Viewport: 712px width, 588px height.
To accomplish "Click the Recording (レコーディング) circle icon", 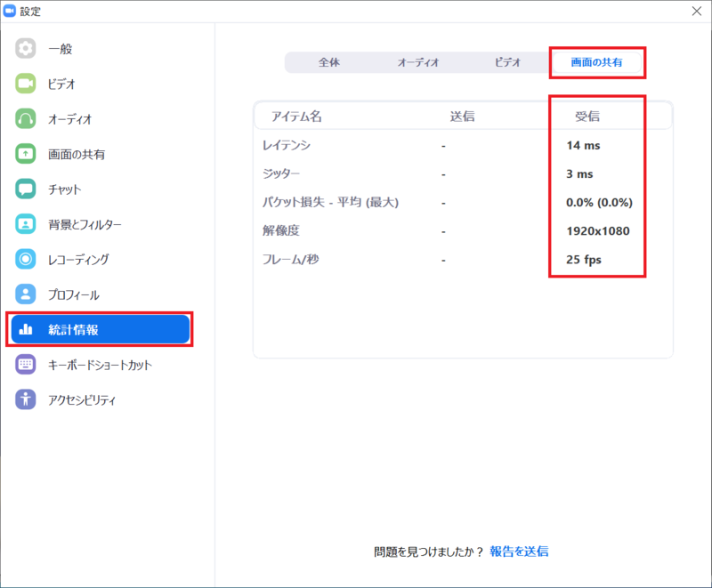I will [x=26, y=259].
